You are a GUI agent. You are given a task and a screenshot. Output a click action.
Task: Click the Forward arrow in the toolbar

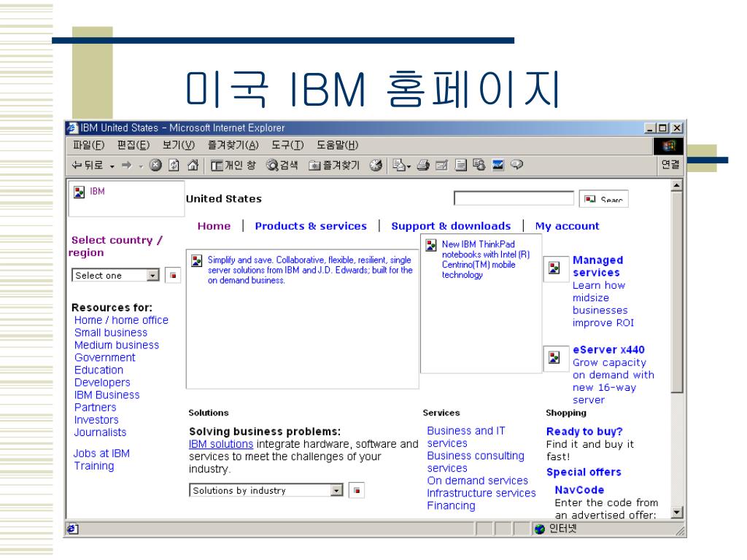click(127, 166)
